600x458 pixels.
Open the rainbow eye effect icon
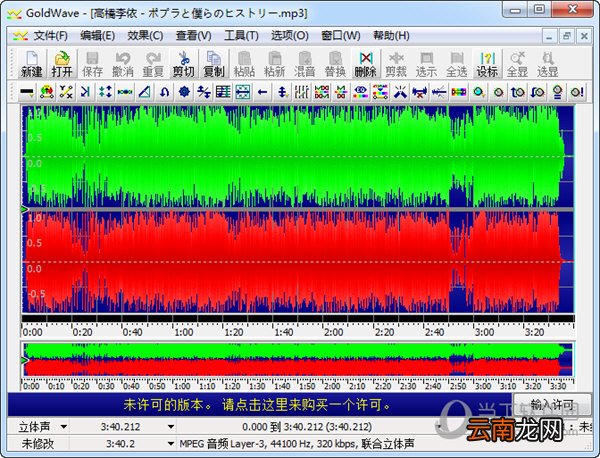point(360,92)
